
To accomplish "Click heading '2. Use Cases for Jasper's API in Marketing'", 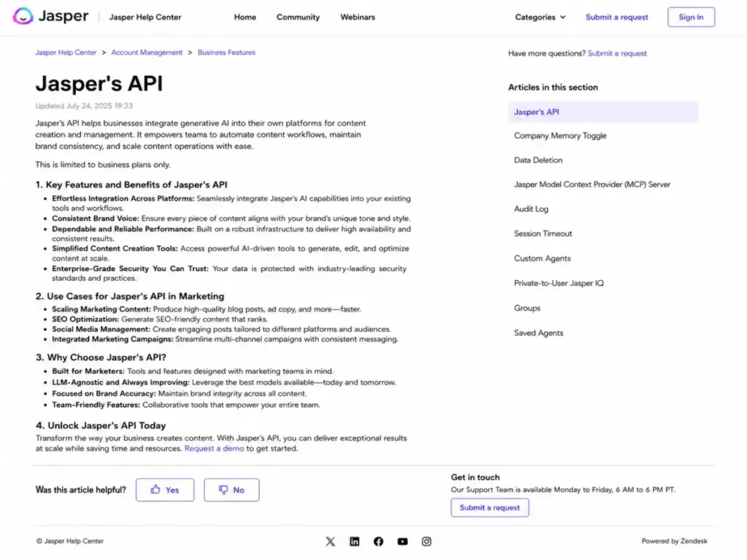I will tap(130, 296).
